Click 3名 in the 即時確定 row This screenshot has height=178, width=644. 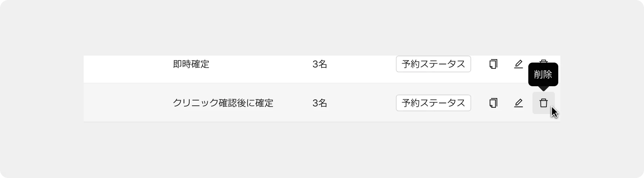(320, 64)
